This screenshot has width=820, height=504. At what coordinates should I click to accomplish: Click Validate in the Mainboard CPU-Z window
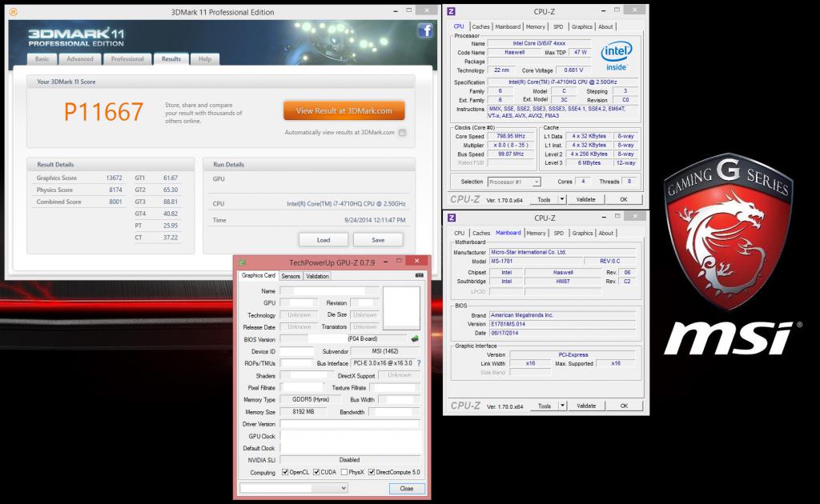point(585,406)
